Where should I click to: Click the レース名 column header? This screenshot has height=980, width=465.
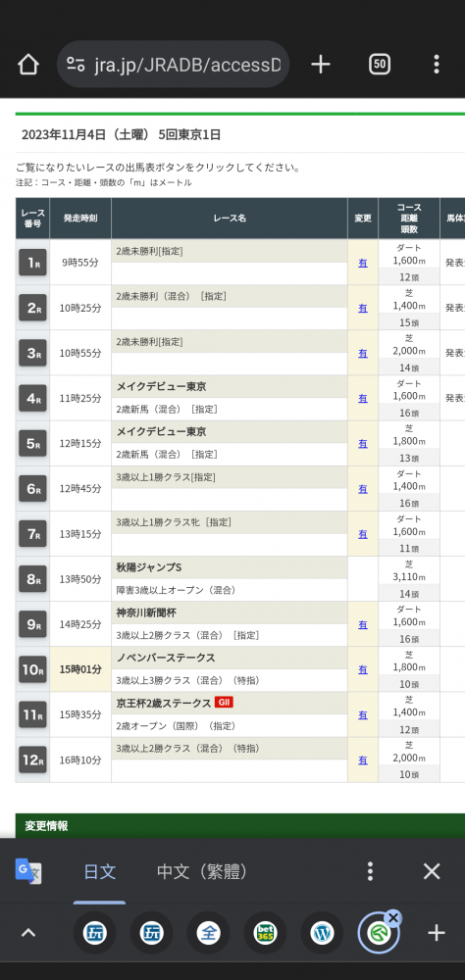[x=229, y=219]
